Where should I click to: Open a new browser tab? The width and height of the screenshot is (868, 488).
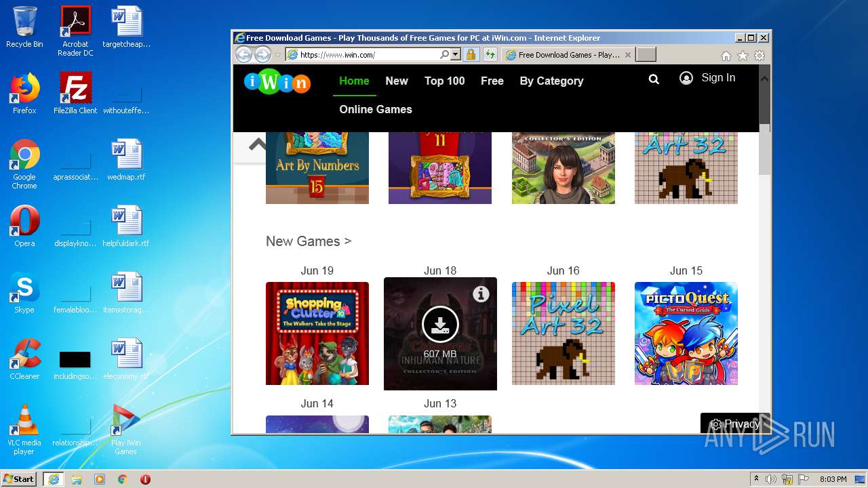pos(646,55)
